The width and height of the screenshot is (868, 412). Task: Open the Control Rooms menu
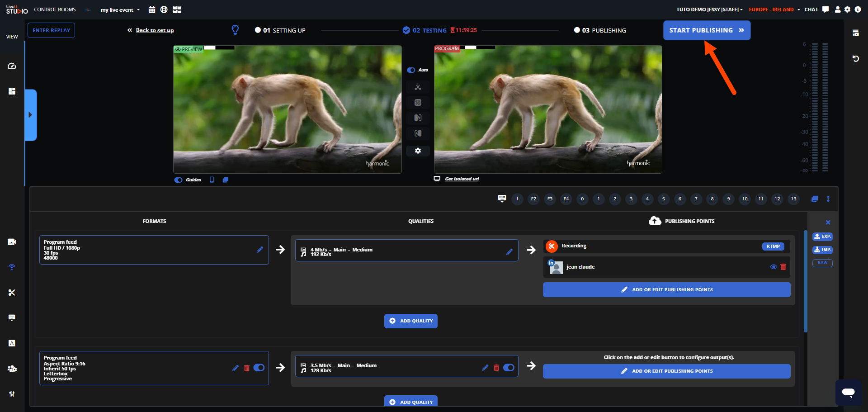(55, 9)
